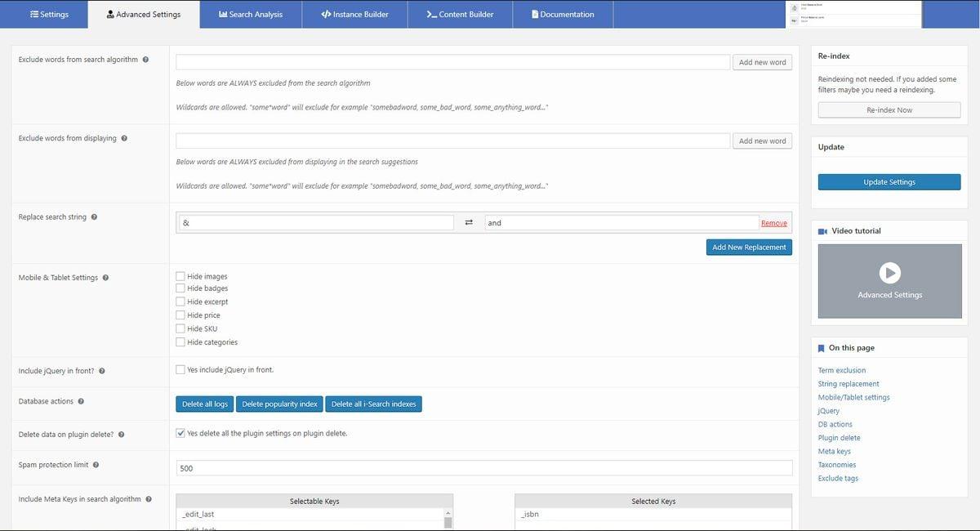Click the swap arrows icon between replacement fields

[x=469, y=223]
